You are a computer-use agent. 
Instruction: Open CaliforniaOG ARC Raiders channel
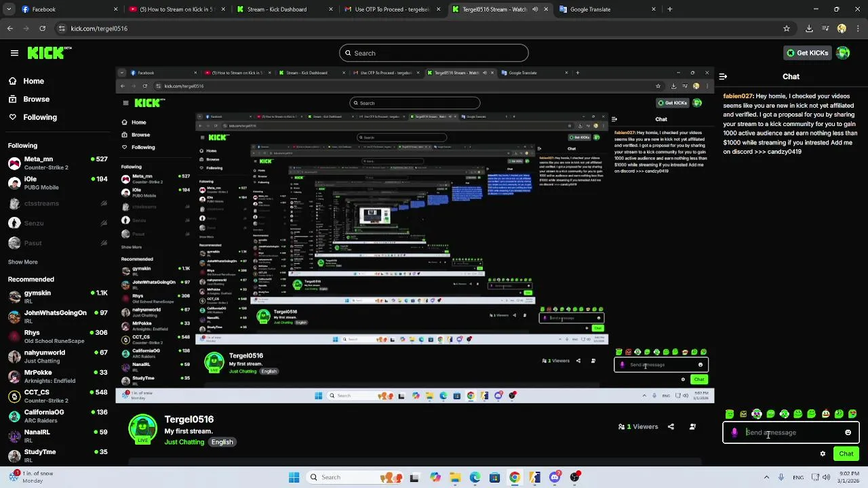(x=58, y=415)
